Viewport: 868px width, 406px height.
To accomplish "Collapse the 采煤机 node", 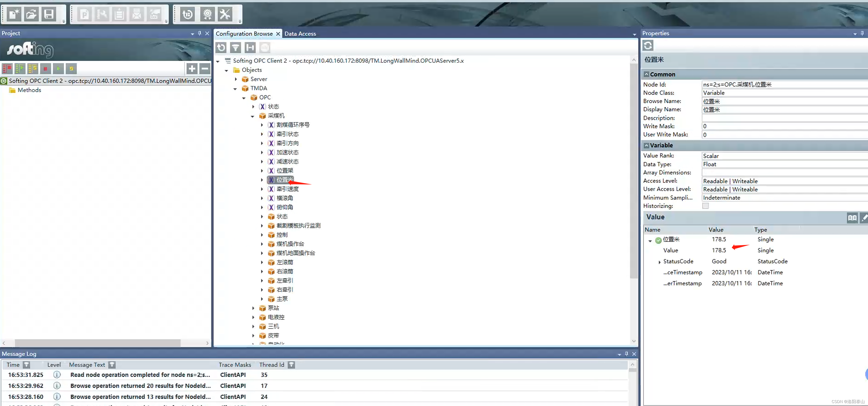I will 252,116.
